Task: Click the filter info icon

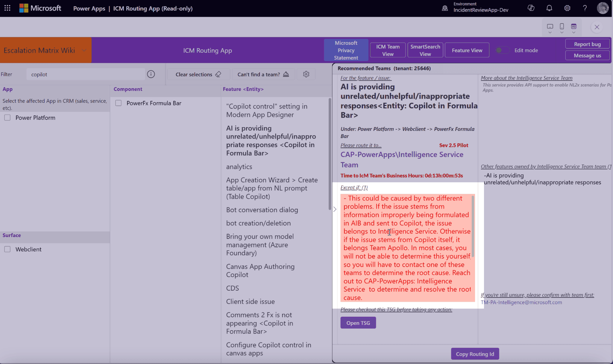Action: tap(151, 74)
